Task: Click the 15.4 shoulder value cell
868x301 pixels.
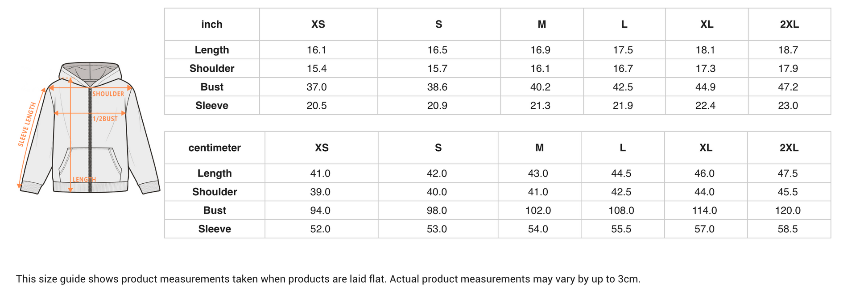Action: (317, 69)
